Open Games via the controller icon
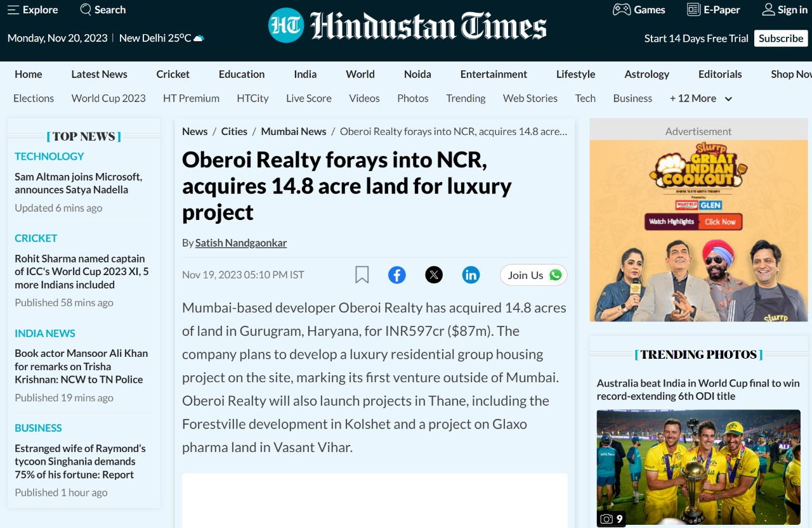812x528 pixels. click(622, 10)
